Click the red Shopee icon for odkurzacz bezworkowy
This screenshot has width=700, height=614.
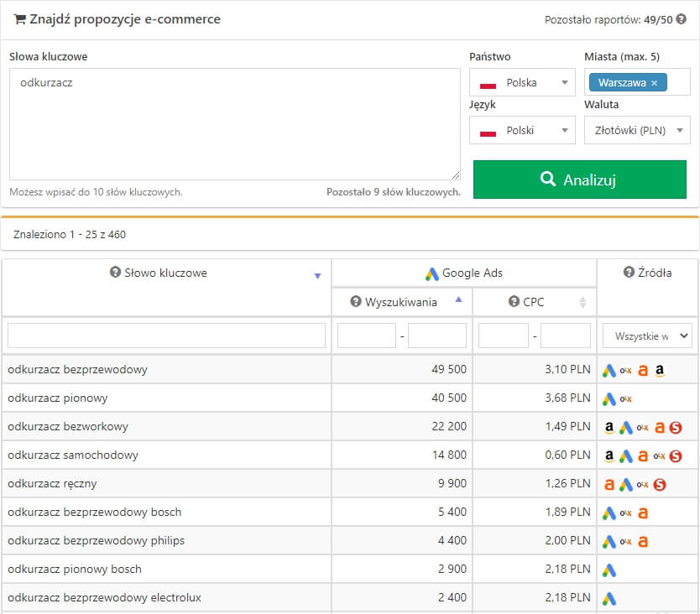coord(676,427)
